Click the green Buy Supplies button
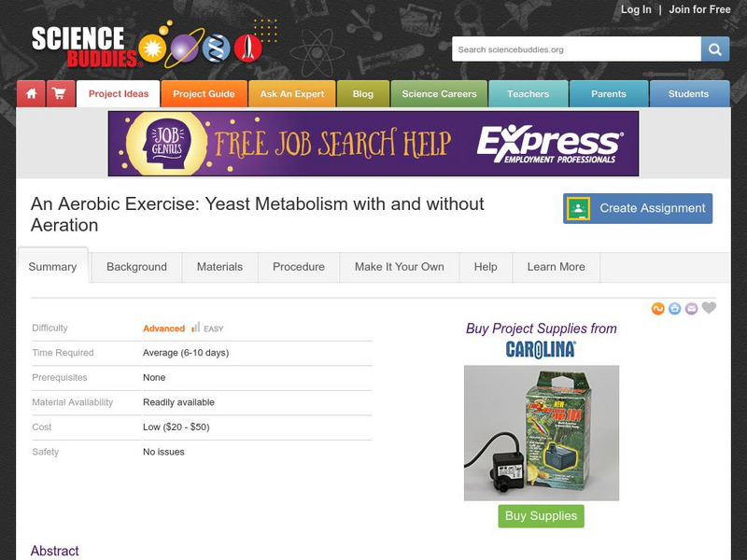Viewport: 747px width, 560px height. 542,516
